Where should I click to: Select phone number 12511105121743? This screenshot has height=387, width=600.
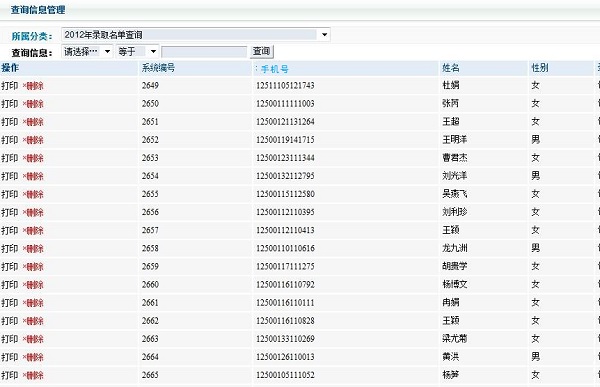[285, 85]
